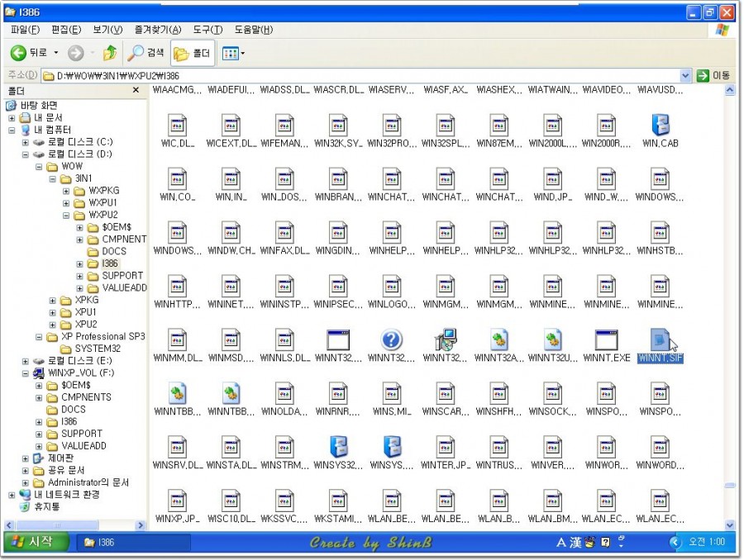
Task: Select the WINOLDA file icon
Action: pyautogui.click(x=284, y=393)
